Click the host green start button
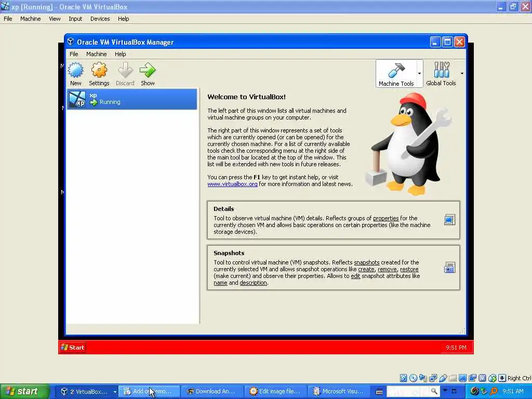This screenshot has width=532, height=399. 25,391
